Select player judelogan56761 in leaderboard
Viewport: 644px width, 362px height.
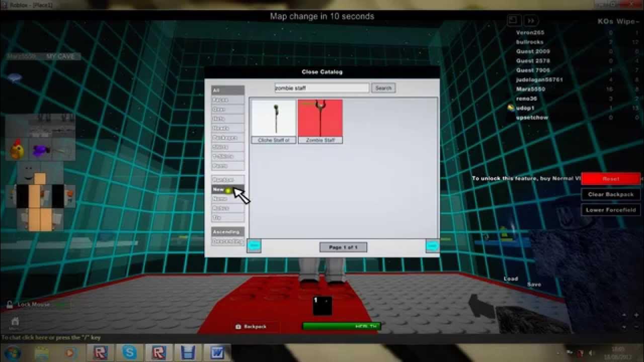[x=539, y=80]
